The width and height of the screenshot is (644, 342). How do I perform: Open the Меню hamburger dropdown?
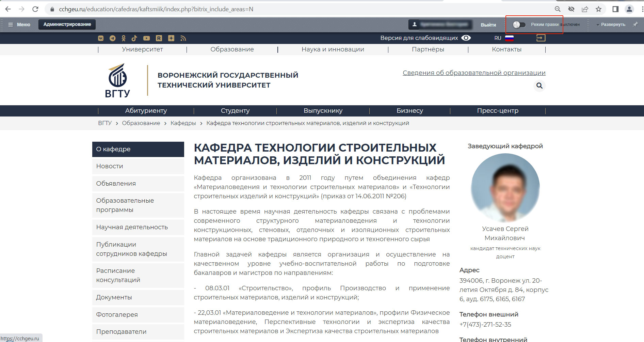point(19,25)
